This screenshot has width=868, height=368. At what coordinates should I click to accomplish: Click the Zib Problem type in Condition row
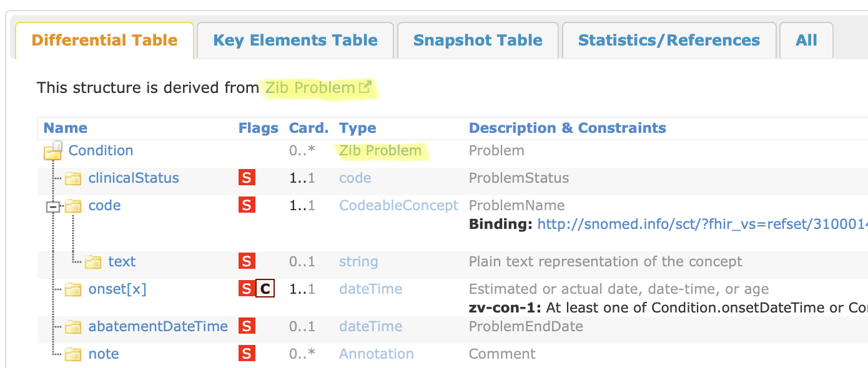pos(380,151)
